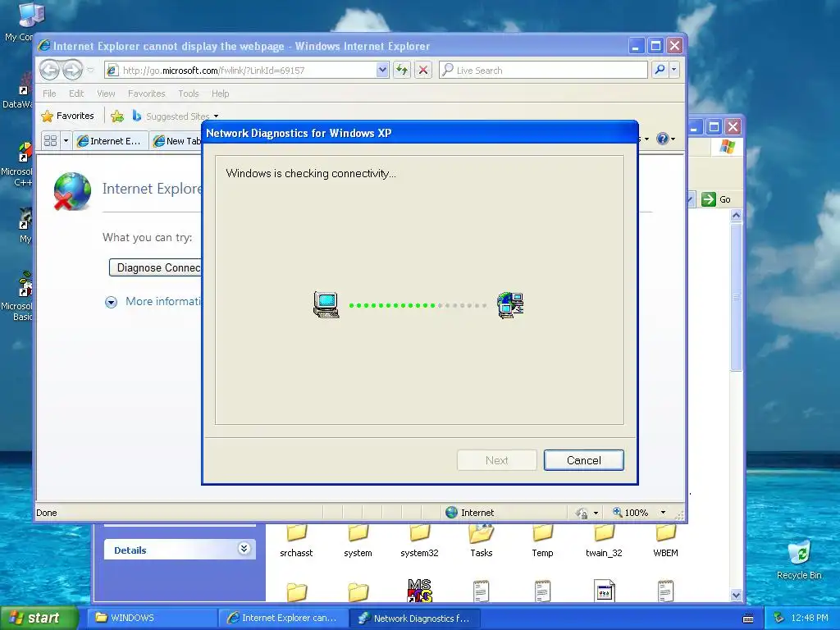Open the Start menu
Screen dimensions: 840x630
pyautogui.click(x=39, y=618)
